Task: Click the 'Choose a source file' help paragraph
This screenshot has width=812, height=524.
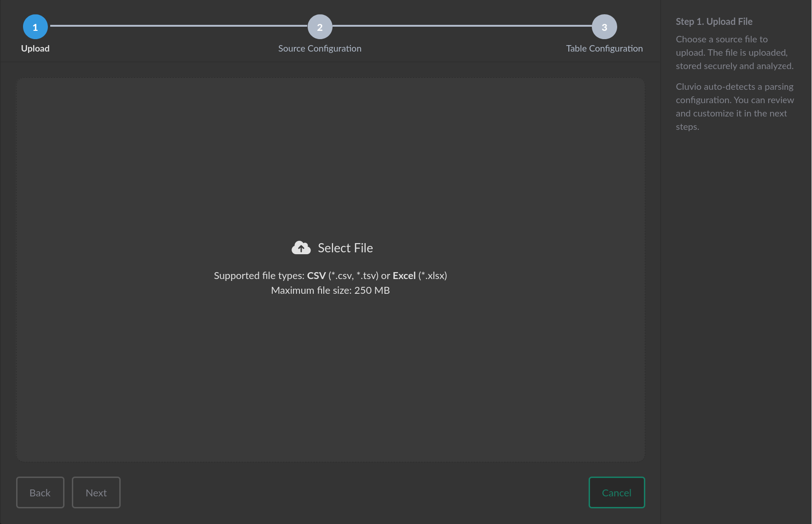Action: click(x=734, y=52)
